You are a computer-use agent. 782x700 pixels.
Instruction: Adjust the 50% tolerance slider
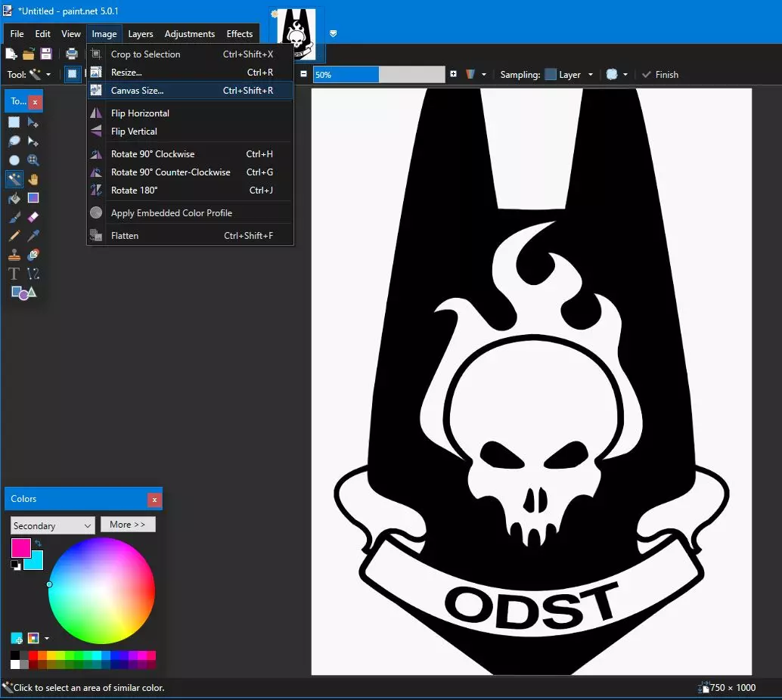tap(378, 75)
